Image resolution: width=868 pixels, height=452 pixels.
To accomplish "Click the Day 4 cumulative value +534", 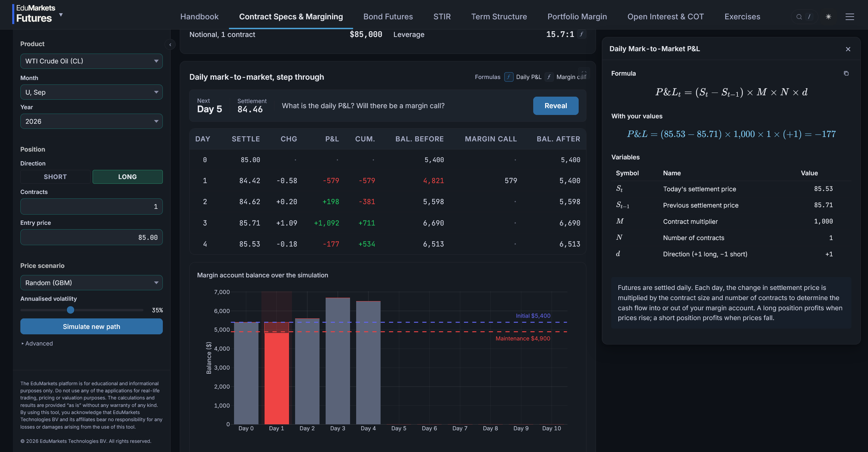I will 367,244.
